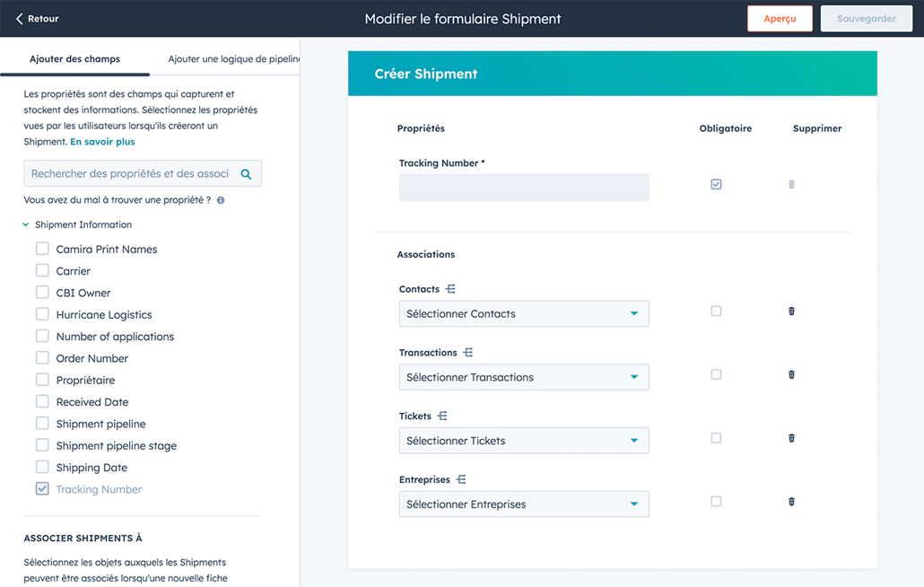Click the search magnifier icon

[246, 174]
